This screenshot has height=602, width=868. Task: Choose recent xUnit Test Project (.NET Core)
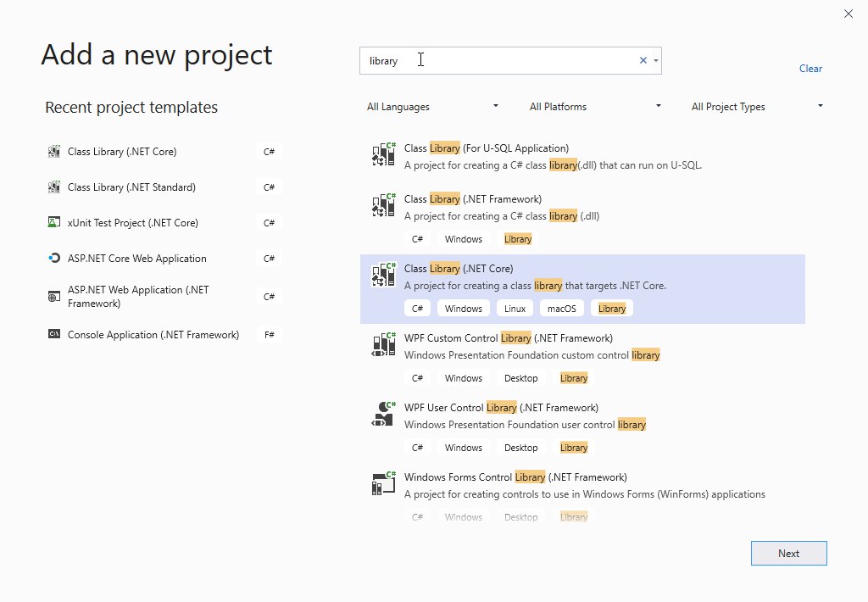(164, 223)
